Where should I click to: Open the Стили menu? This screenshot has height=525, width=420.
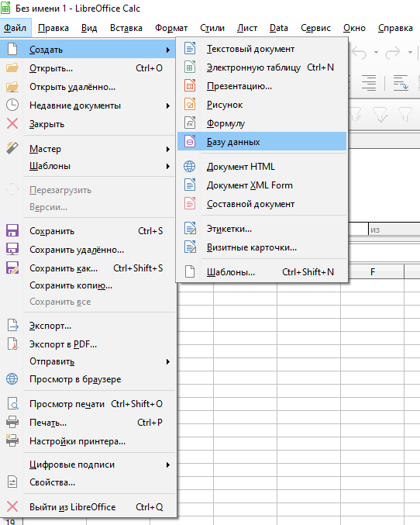pyautogui.click(x=212, y=28)
